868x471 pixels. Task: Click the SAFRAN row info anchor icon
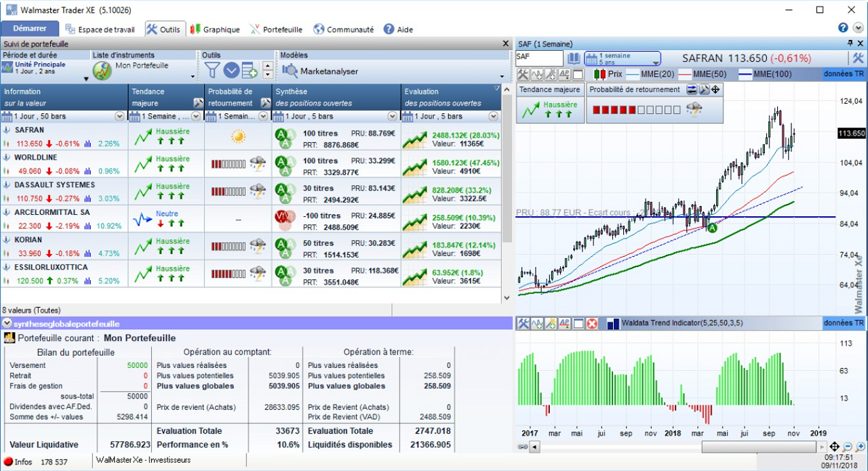coord(7,129)
